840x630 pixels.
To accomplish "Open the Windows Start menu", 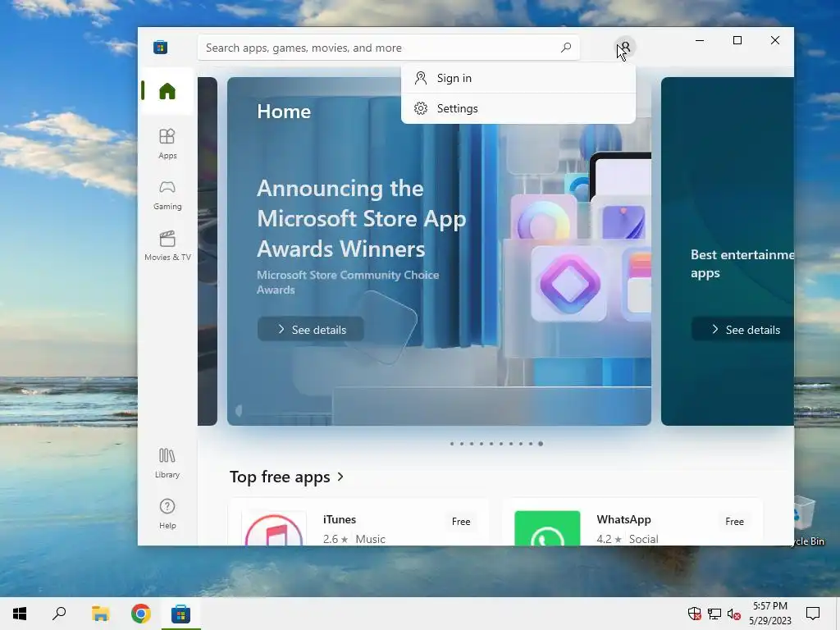I will [x=20, y=614].
